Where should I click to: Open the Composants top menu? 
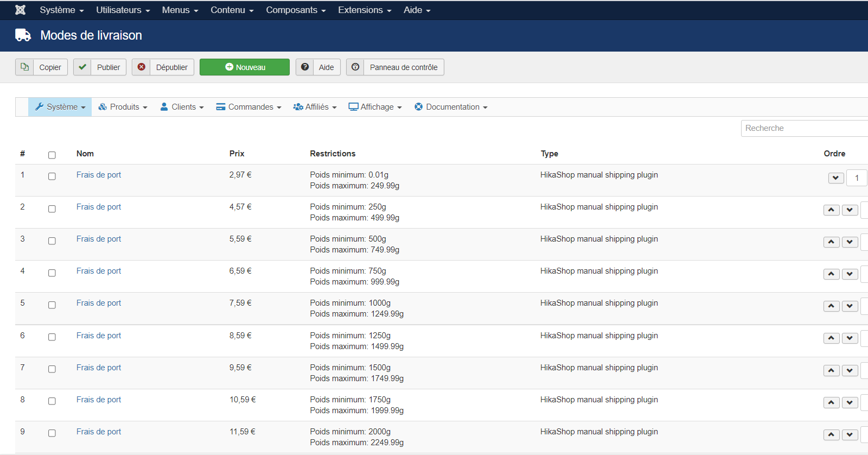[296, 10]
